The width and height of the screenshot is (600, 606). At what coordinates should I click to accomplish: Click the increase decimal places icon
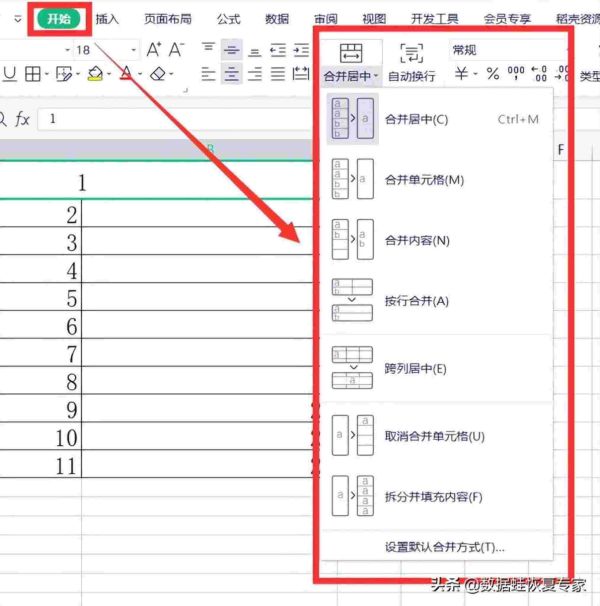point(540,73)
